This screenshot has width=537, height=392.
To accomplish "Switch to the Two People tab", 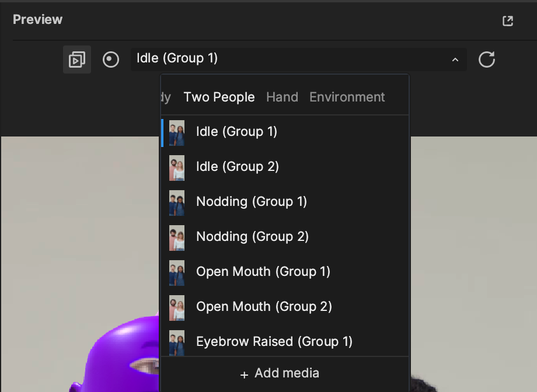I will [x=219, y=97].
